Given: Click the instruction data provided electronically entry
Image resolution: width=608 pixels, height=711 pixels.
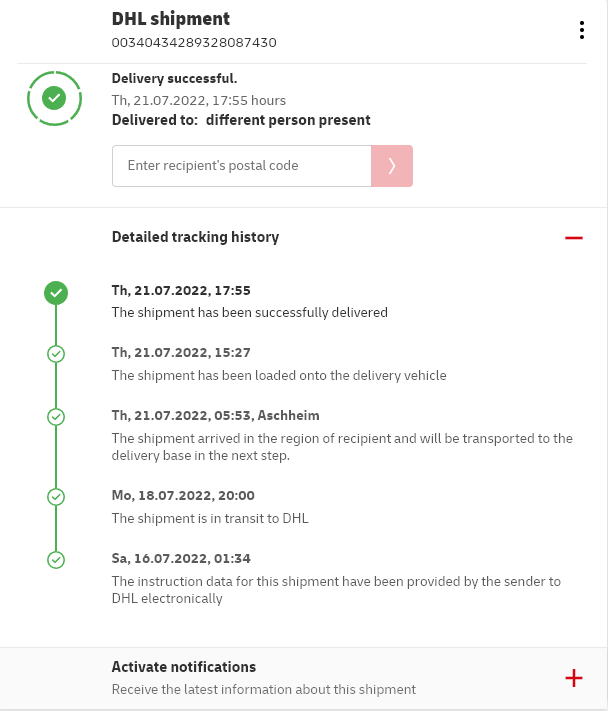Looking at the screenshot, I should click(x=336, y=590).
